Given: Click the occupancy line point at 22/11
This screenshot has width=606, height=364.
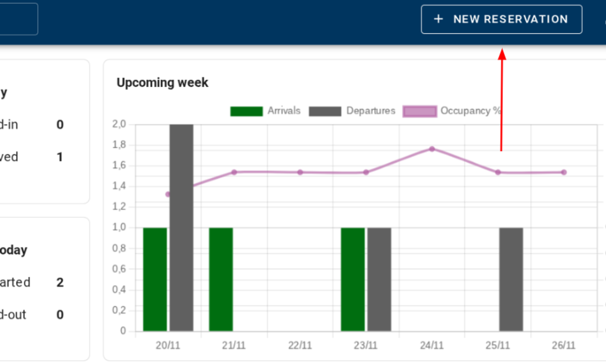Looking at the screenshot, I should 300,172.
